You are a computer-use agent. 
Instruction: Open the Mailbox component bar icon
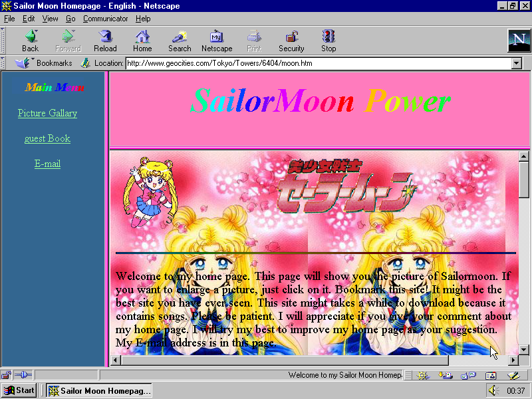tap(446, 375)
